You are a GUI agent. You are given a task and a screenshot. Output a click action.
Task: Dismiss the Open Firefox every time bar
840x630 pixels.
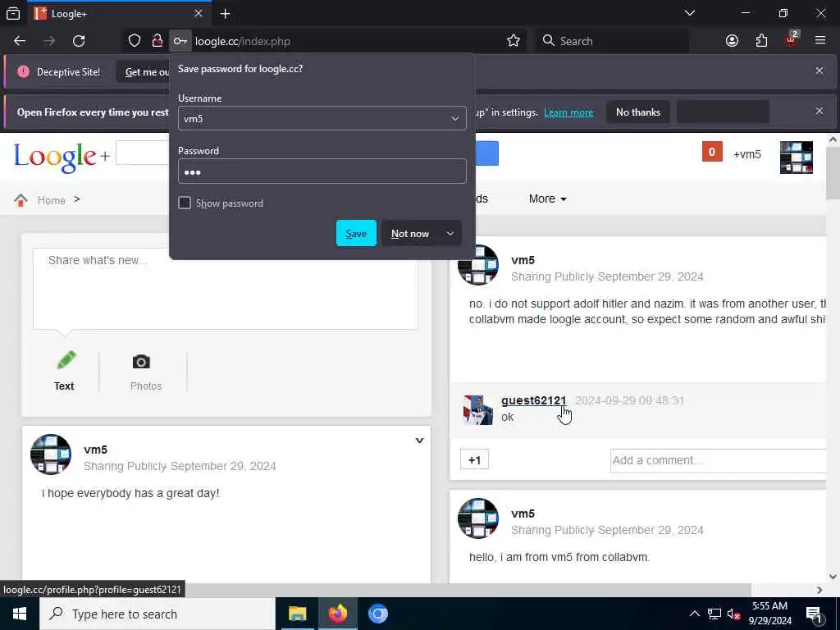tap(819, 111)
